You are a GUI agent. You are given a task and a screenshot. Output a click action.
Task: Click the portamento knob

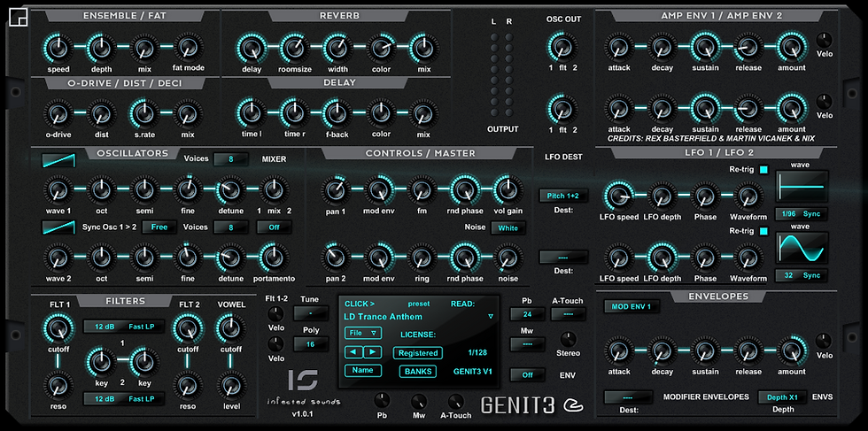coord(273,258)
